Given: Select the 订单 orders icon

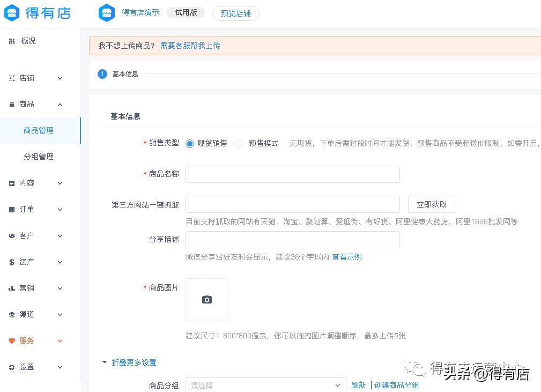Looking at the screenshot, I should click(x=12, y=209).
